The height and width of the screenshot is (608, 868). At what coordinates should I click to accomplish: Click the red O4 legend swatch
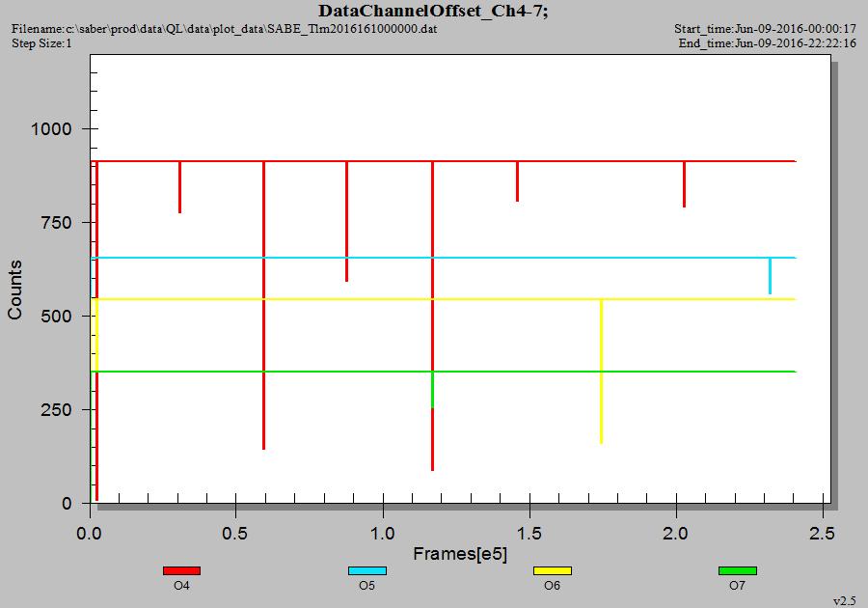[x=181, y=570]
